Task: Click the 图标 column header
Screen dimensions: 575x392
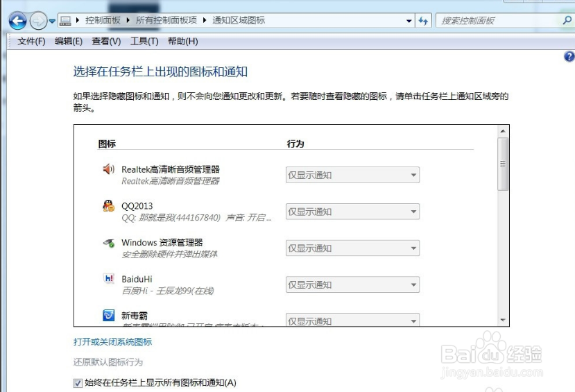Action: 107,144
